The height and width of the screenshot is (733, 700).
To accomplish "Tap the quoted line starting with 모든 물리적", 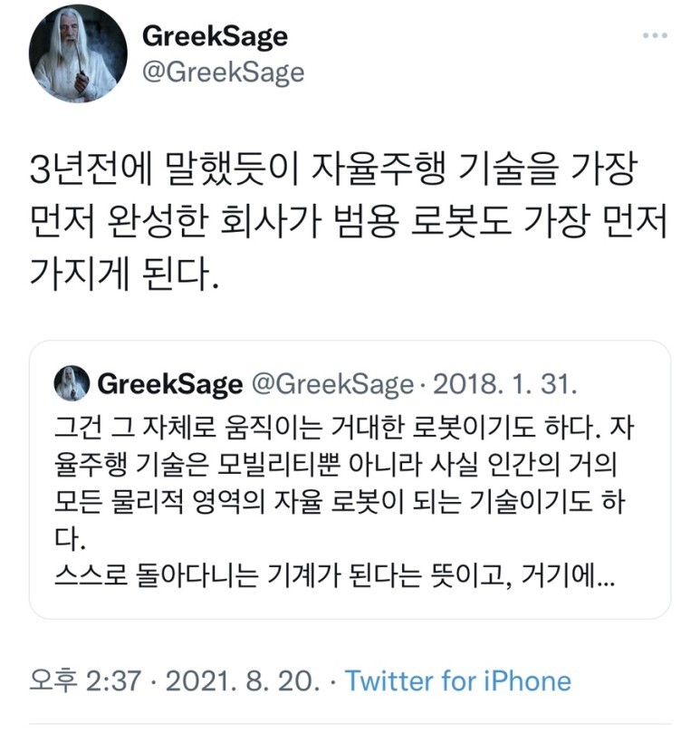I will (340, 501).
